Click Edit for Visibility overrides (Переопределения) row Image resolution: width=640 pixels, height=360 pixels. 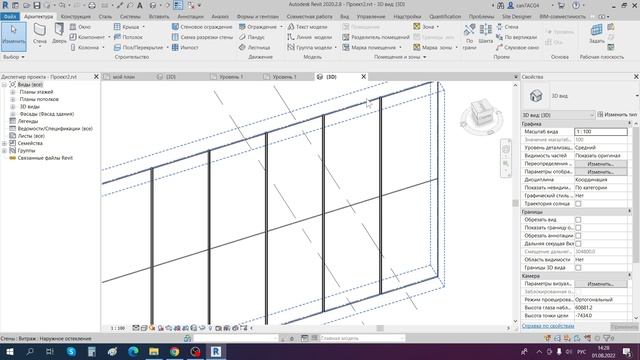(600, 164)
